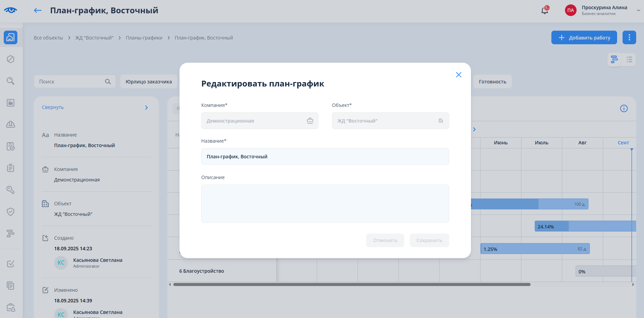The height and width of the screenshot is (318, 644).
Task: Open the three-dot more actions menu
Action: coord(629,37)
